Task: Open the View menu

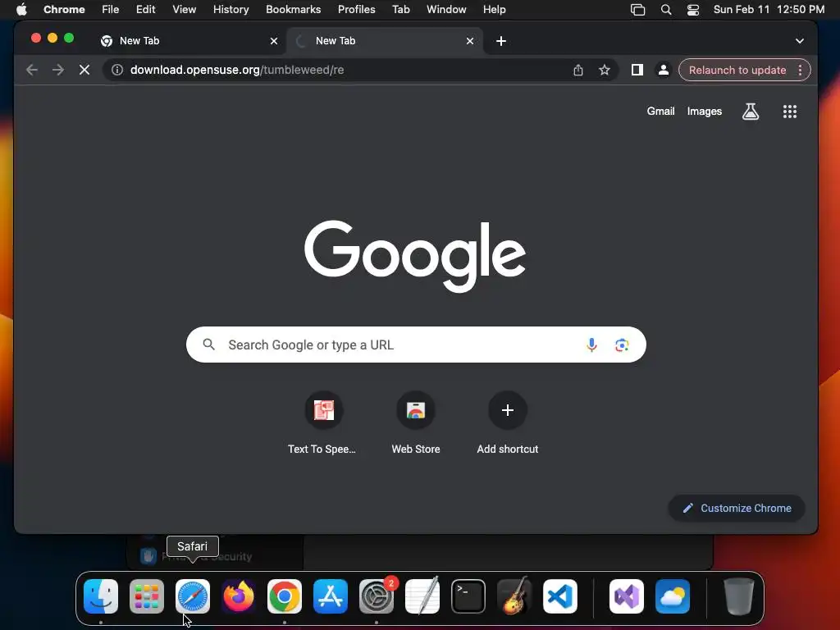Action: 184,9
